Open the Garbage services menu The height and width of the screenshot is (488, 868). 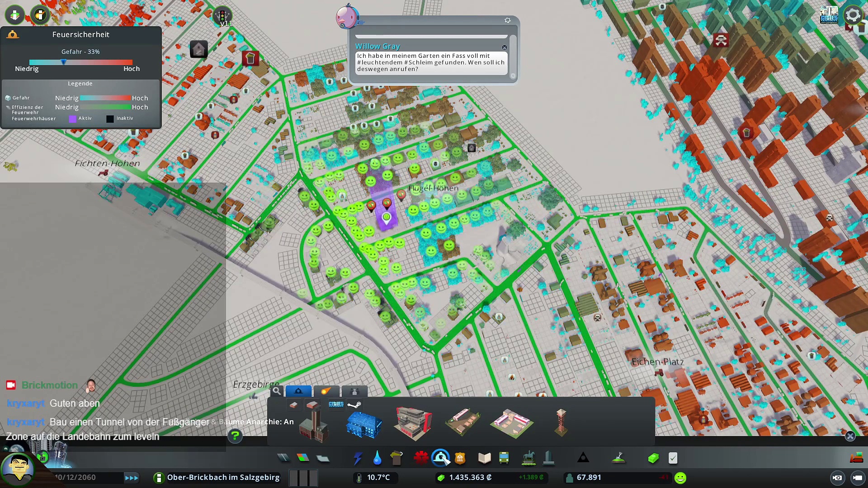pos(396,459)
